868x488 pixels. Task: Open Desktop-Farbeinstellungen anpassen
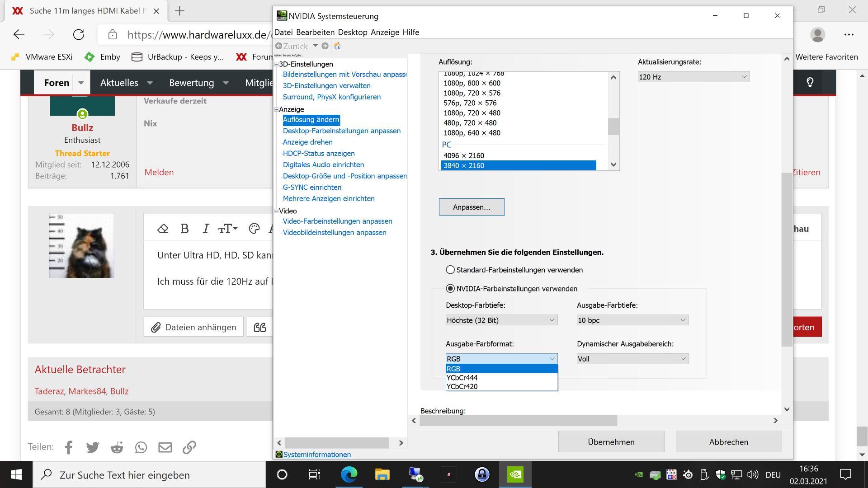341,131
